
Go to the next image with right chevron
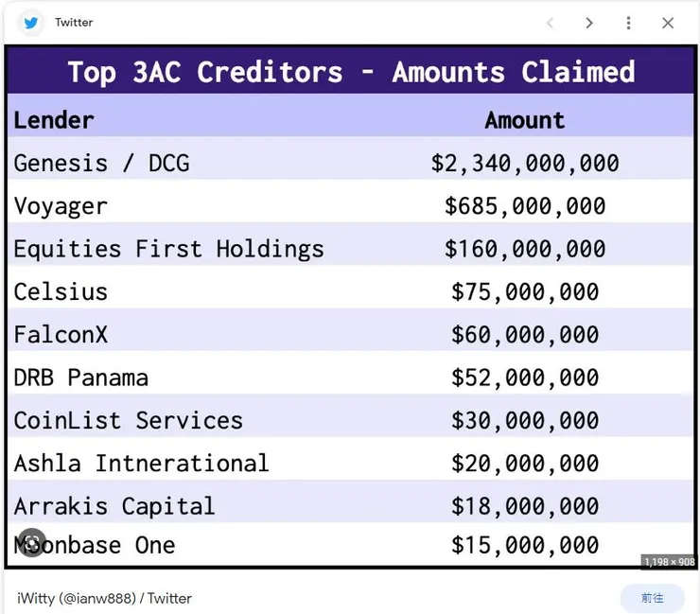coord(588,23)
